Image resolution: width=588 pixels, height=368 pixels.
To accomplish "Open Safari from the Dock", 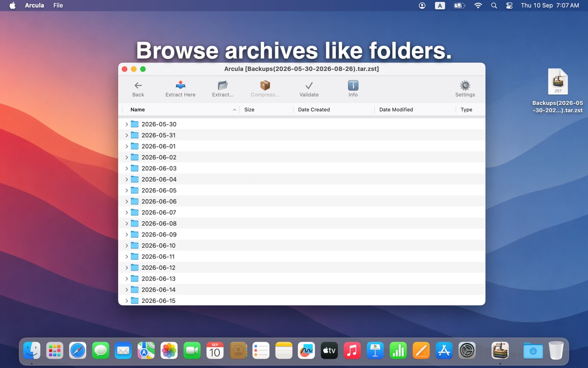I will (x=78, y=351).
